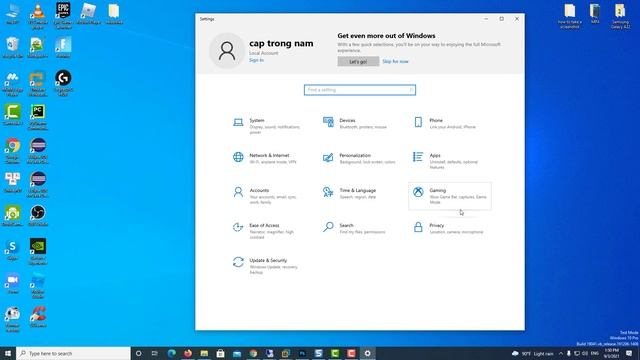Open Microsoft Store from the taskbar

[x=220, y=353]
